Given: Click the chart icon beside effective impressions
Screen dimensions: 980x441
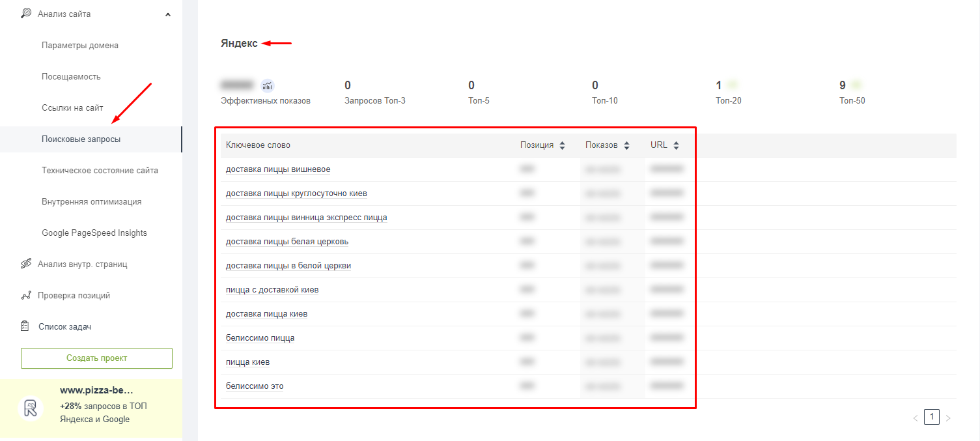Looking at the screenshot, I should (268, 85).
